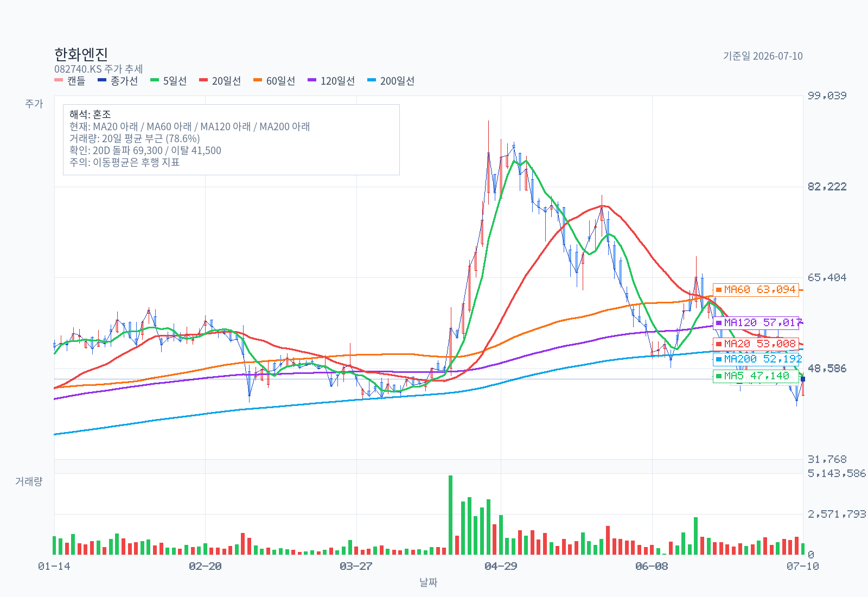The height and width of the screenshot is (597, 868).
Task: Click the 06-08 date axis tick
Action: (x=652, y=566)
